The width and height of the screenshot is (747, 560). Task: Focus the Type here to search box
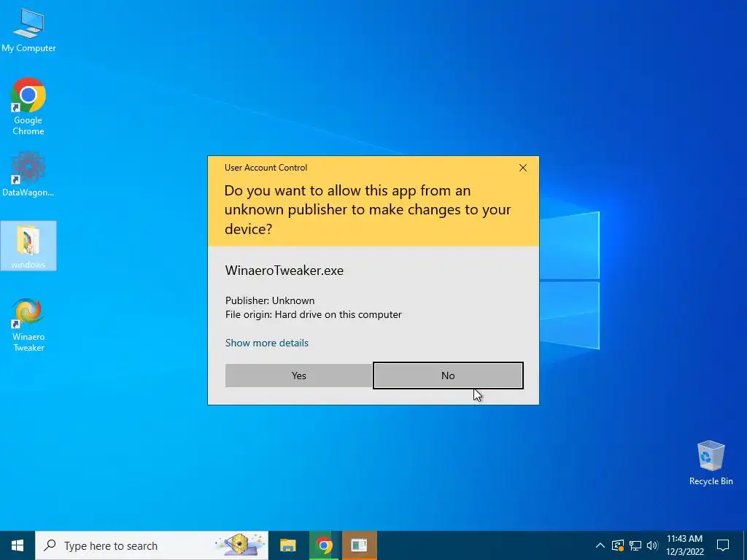(152, 545)
